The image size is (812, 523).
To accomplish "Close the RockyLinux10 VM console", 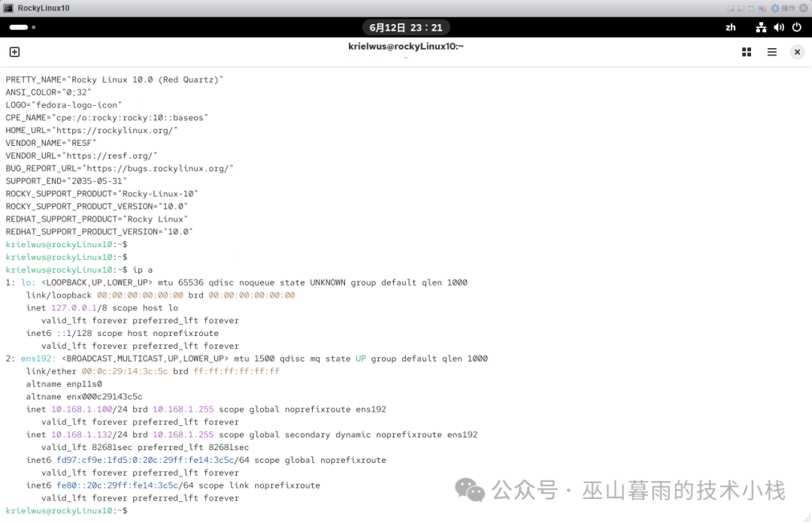I will [803, 8].
